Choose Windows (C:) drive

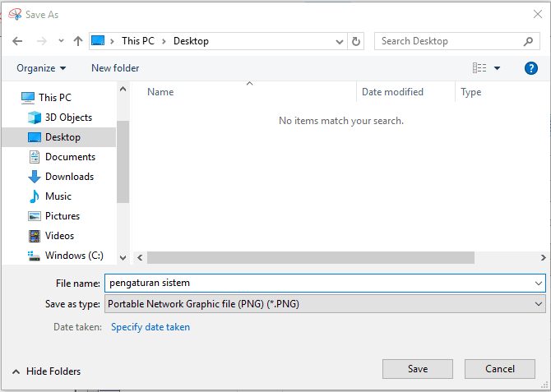[65, 256]
